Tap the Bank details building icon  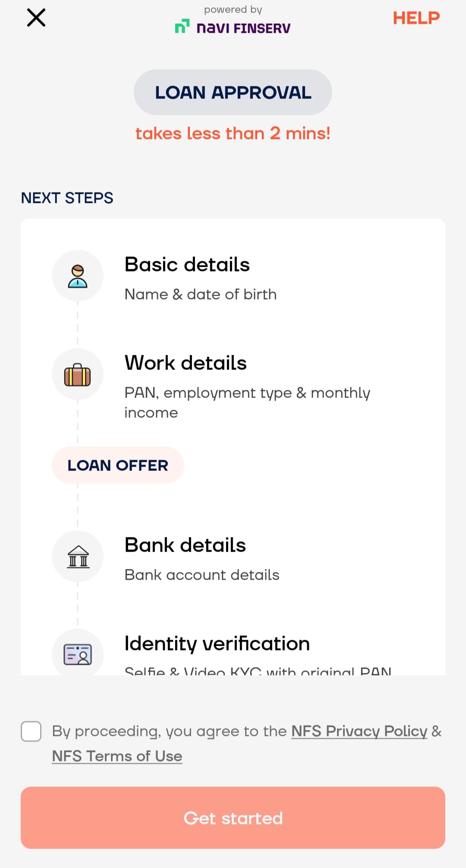point(78,556)
